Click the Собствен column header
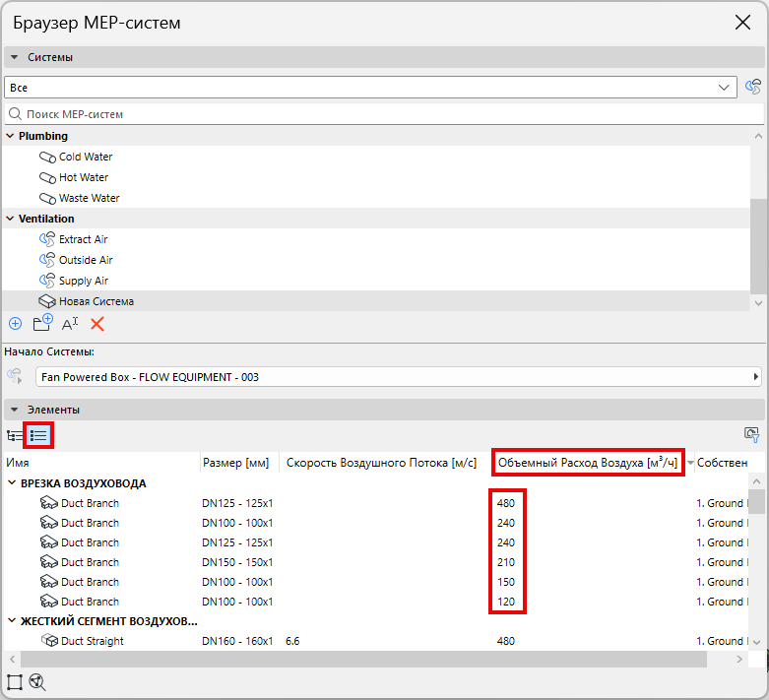This screenshot has height=700, width=769. pyautogui.click(x=722, y=463)
